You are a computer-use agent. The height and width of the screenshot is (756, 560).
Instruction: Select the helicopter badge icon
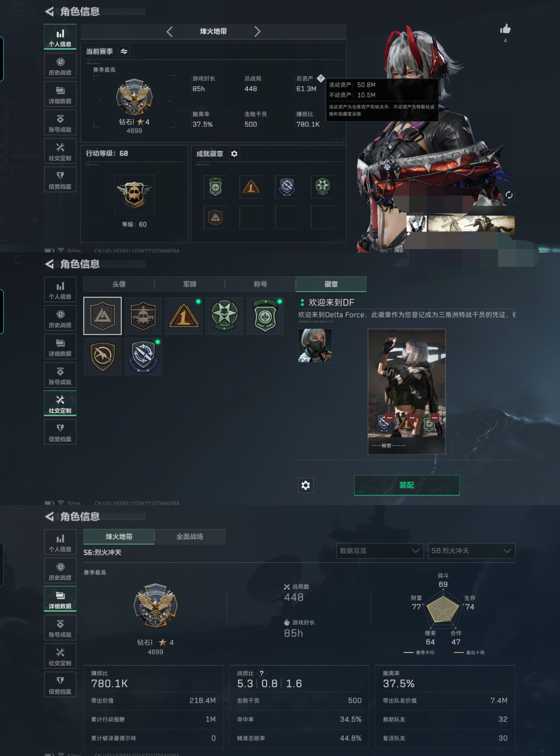[x=143, y=316]
